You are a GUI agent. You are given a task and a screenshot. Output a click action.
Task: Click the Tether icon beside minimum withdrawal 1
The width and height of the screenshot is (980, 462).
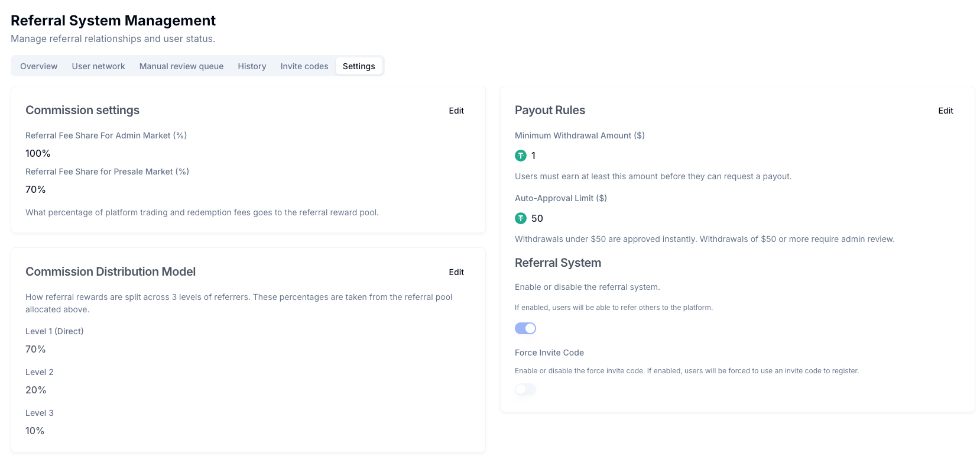click(x=521, y=156)
